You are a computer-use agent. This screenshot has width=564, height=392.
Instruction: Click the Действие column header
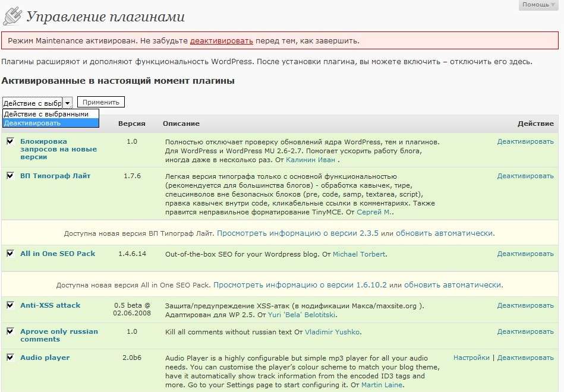(x=535, y=124)
